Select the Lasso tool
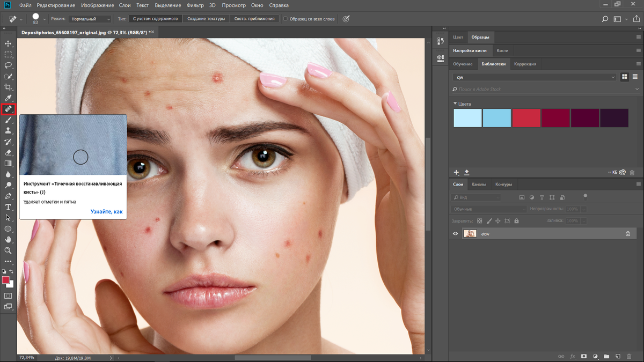Image resolution: width=644 pixels, height=362 pixels. (8, 65)
